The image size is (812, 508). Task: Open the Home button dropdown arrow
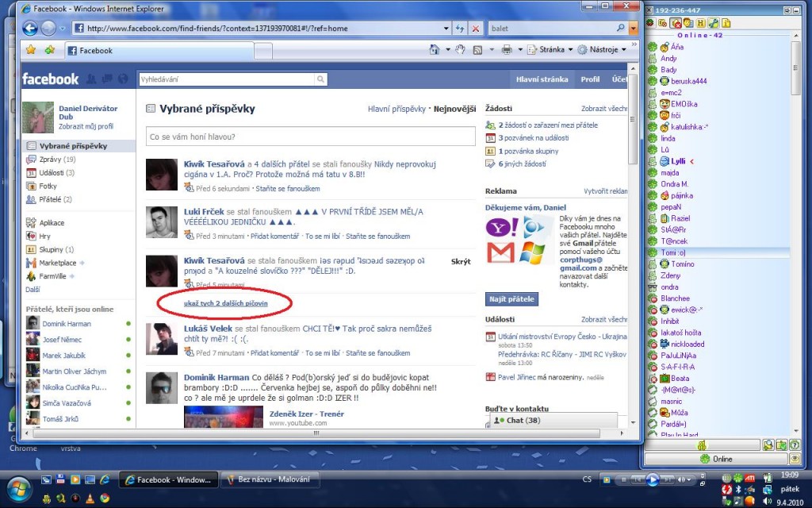[448, 50]
